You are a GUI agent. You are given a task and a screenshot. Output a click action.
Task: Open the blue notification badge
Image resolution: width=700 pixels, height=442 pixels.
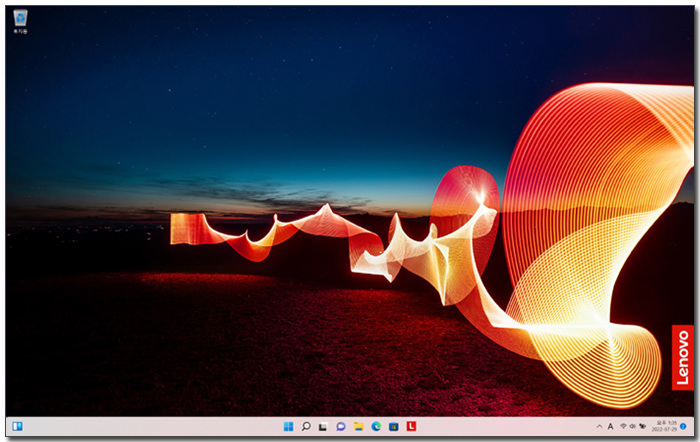pos(683,426)
